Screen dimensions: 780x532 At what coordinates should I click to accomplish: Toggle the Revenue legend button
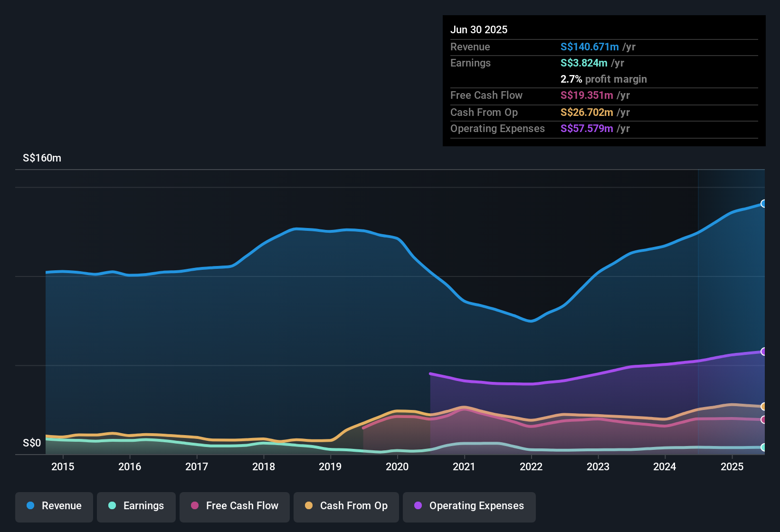tap(54, 506)
